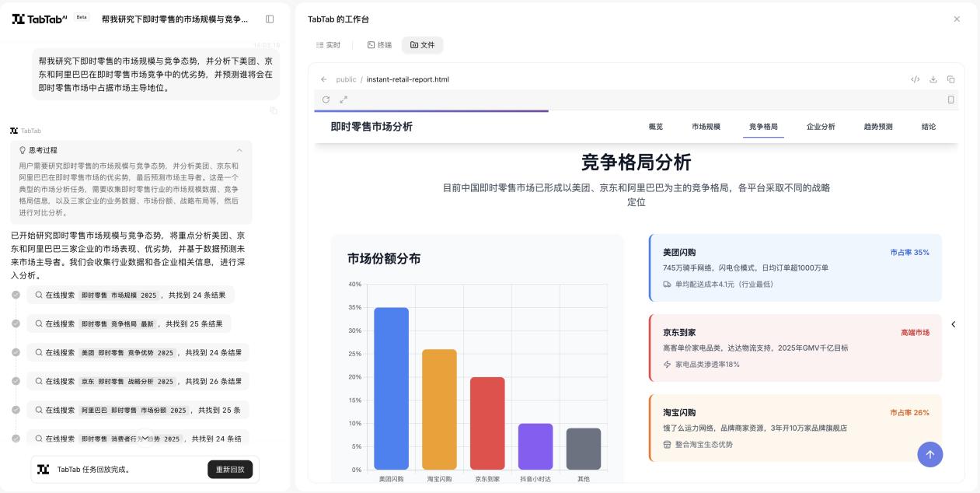Collapse the workbench side panel chevron

pos(954,324)
